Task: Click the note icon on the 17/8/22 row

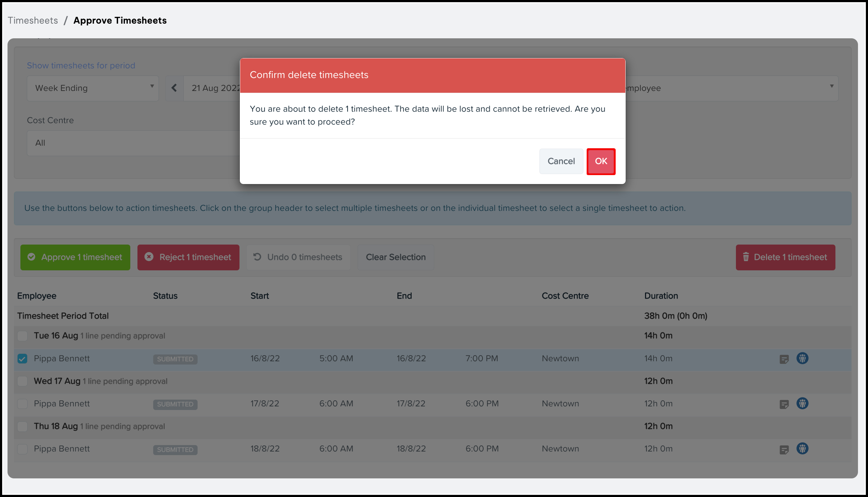Action: 784,404
